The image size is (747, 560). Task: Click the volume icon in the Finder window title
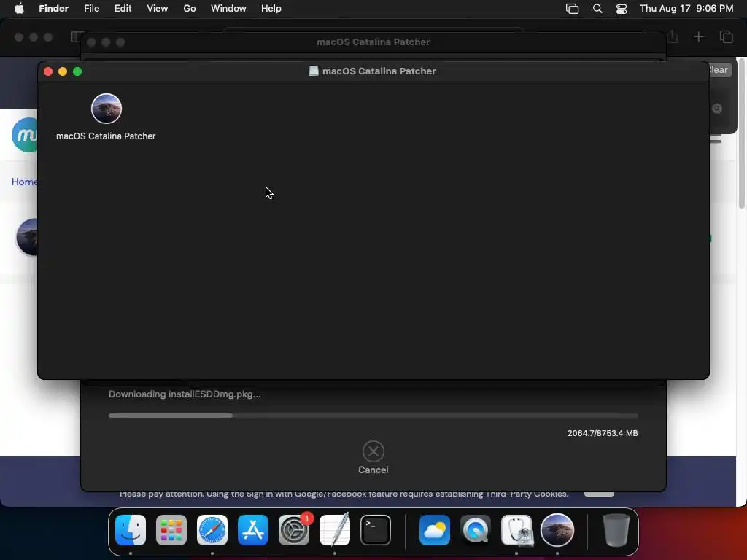[314, 71]
